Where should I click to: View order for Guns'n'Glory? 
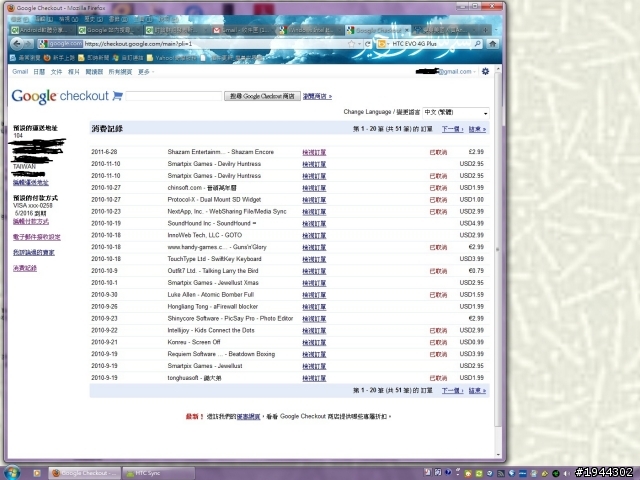[314, 247]
